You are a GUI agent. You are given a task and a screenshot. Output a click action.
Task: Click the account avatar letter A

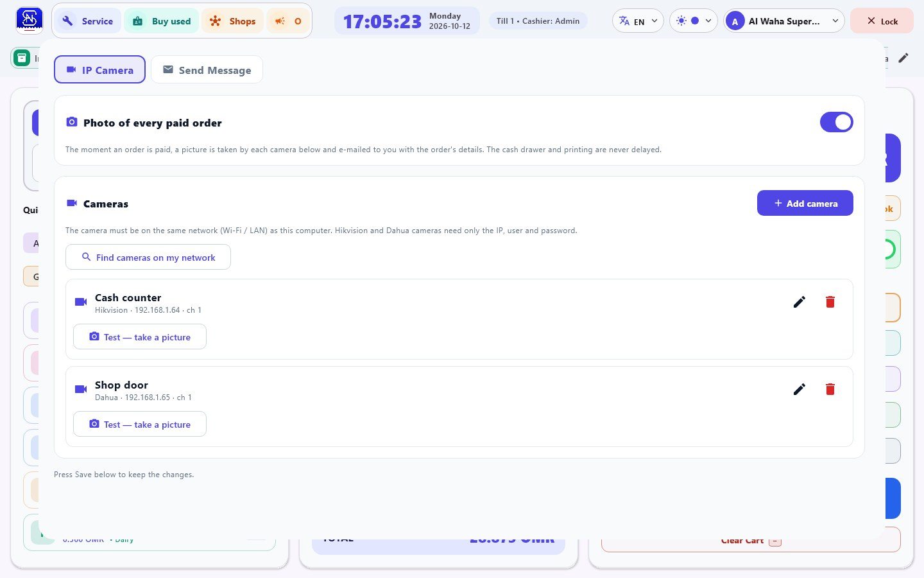click(x=735, y=21)
